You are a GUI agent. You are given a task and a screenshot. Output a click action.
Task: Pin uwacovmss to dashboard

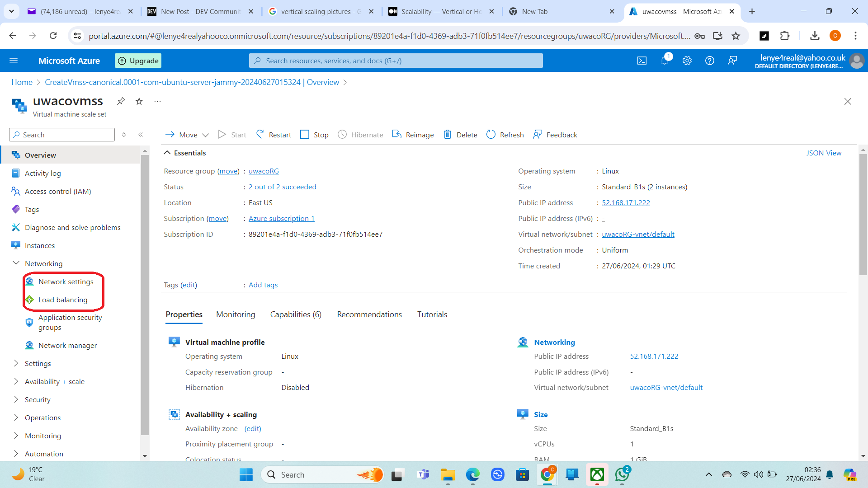[121, 101]
